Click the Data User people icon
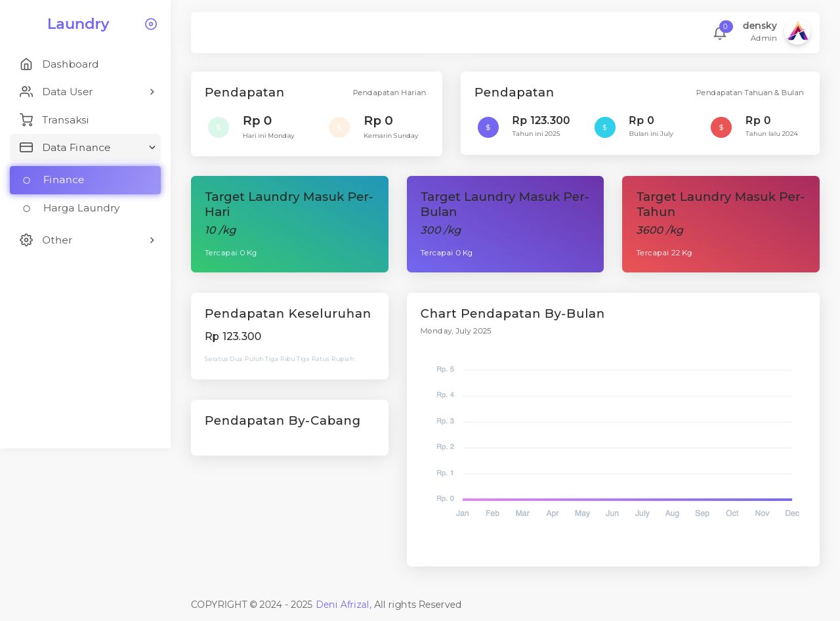840x621 pixels. click(x=26, y=92)
